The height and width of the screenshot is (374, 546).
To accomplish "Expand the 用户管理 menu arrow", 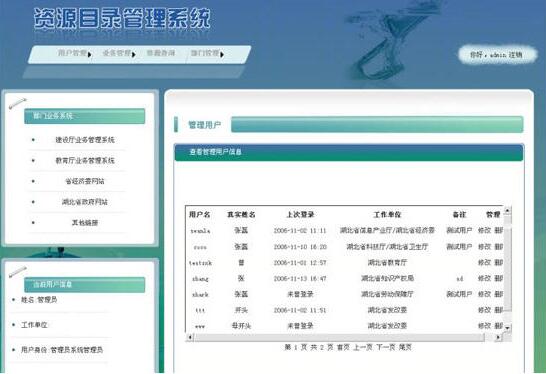I will (x=90, y=55).
